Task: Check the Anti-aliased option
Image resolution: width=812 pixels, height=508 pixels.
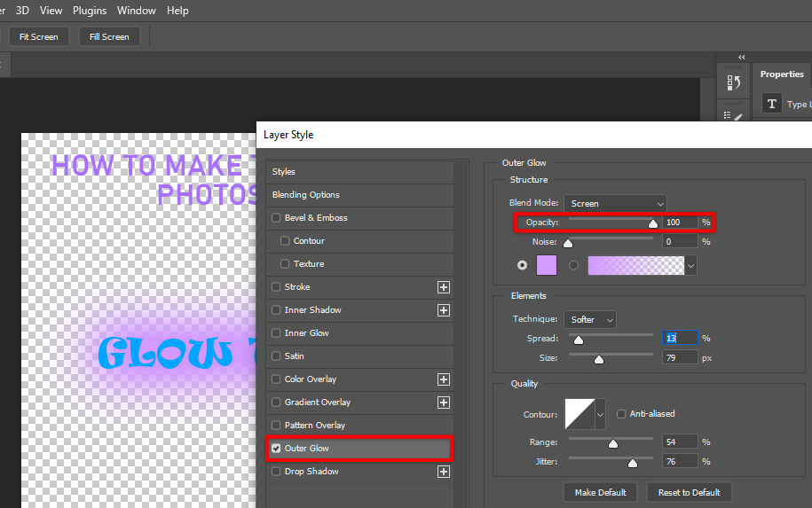Action: [x=621, y=414]
